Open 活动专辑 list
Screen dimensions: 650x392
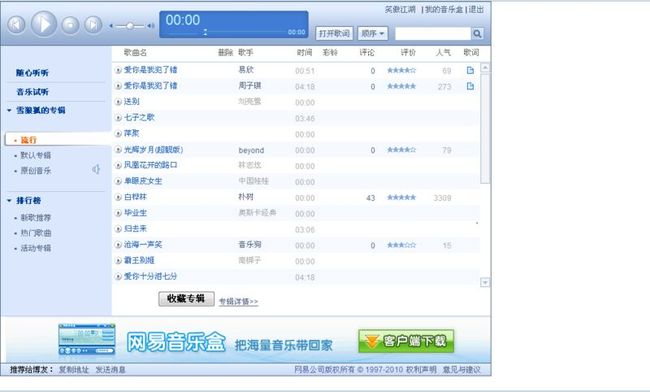(36, 248)
